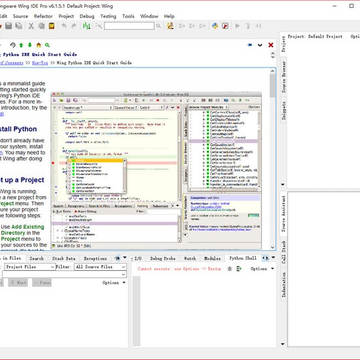Switch to the Stack Data tab
This screenshot has height=360, width=360.
(64, 258)
